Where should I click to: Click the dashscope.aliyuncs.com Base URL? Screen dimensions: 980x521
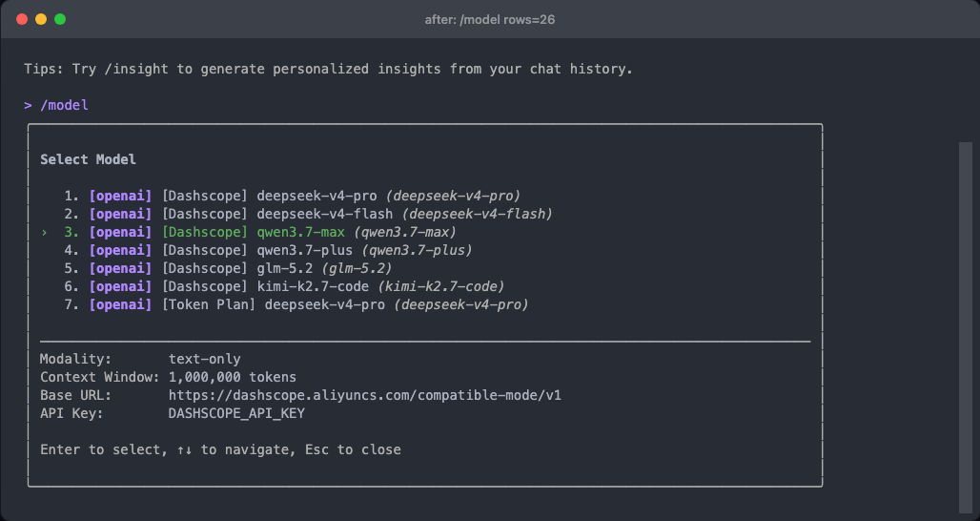click(364, 395)
